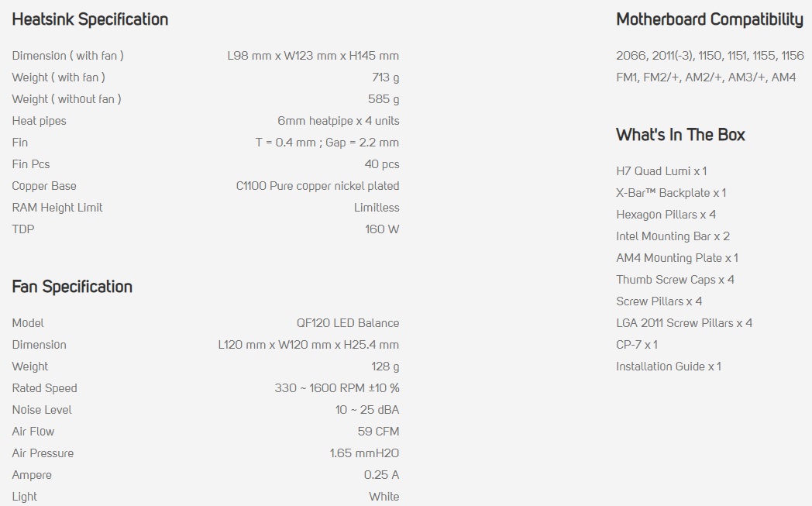Click the Motherboard Compatibility heading

(709, 19)
